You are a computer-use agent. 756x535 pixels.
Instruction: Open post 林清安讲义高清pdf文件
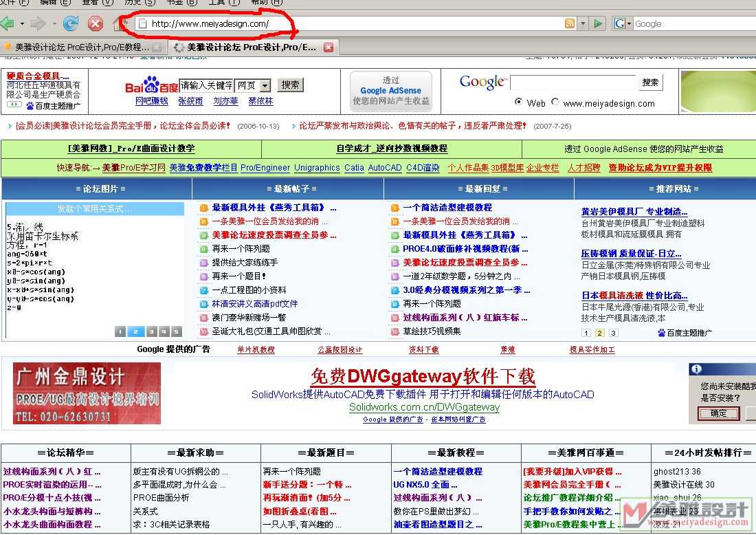tap(255, 303)
